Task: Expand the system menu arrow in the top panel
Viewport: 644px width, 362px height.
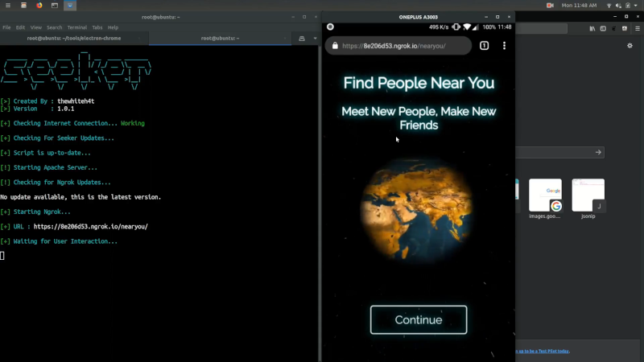Action: [x=636, y=6]
